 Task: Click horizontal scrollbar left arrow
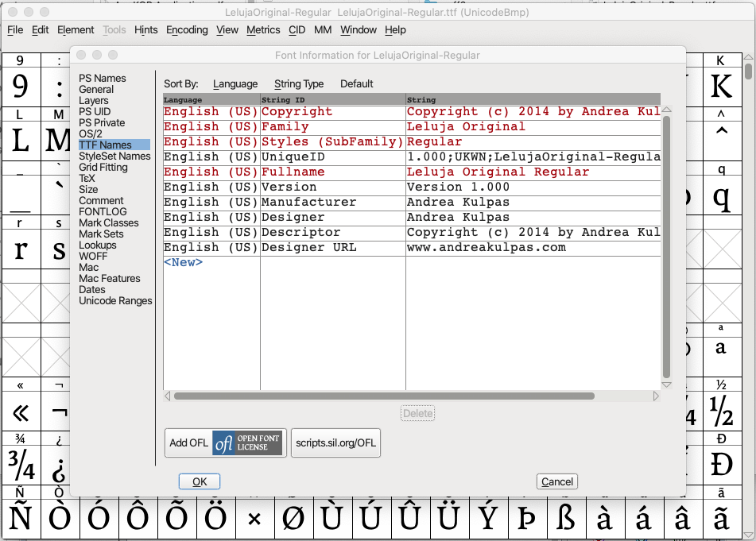[167, 396]
